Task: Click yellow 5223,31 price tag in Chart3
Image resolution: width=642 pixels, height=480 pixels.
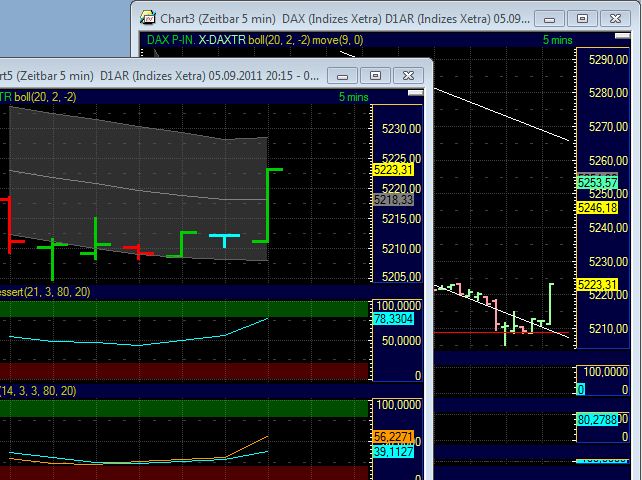Action: coord(597,284)
